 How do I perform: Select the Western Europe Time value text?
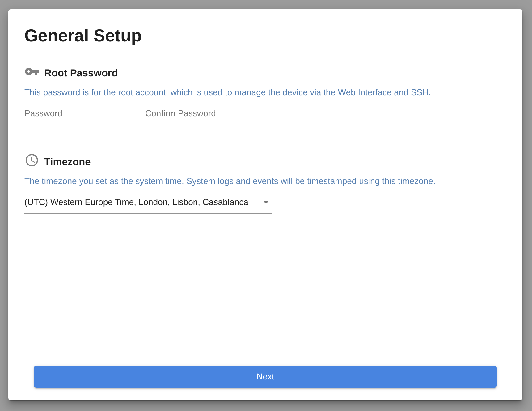(93, 202)
